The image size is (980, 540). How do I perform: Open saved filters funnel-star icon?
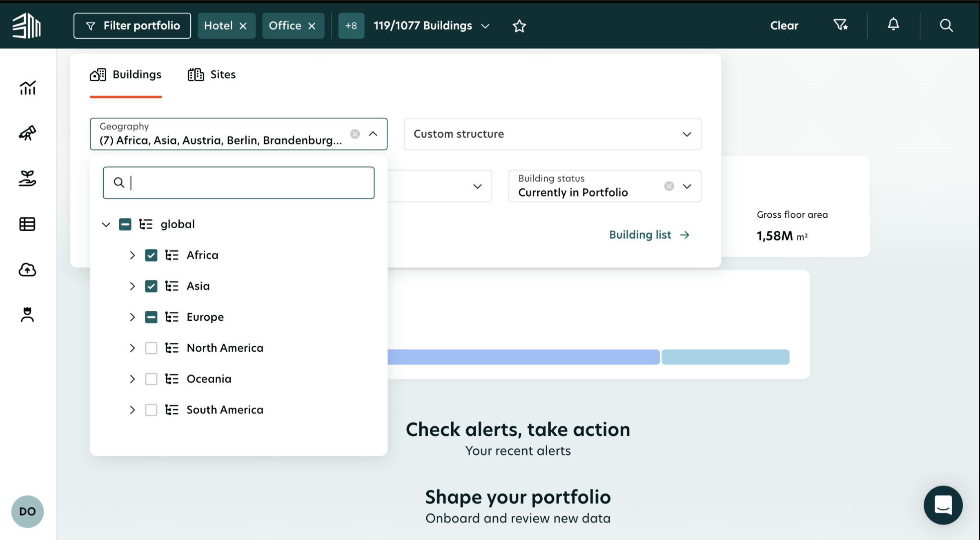pyautogui.click(x=841, y=25)
